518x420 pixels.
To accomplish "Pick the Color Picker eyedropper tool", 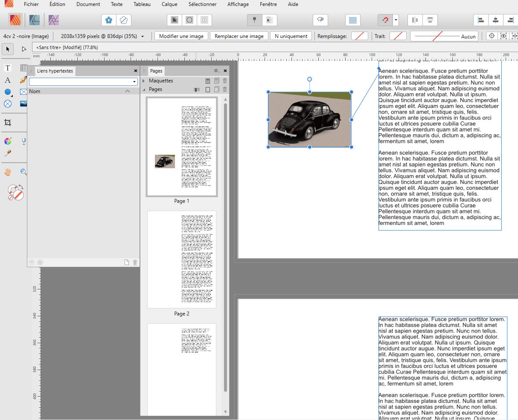I will click(x=7, y=153).
